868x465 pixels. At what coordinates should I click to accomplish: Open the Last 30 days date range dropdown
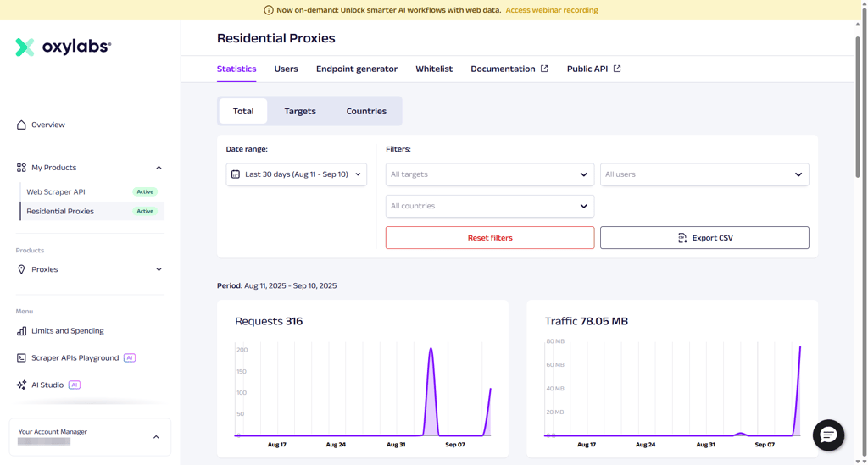pyautogui.click(x=296, y=174)
